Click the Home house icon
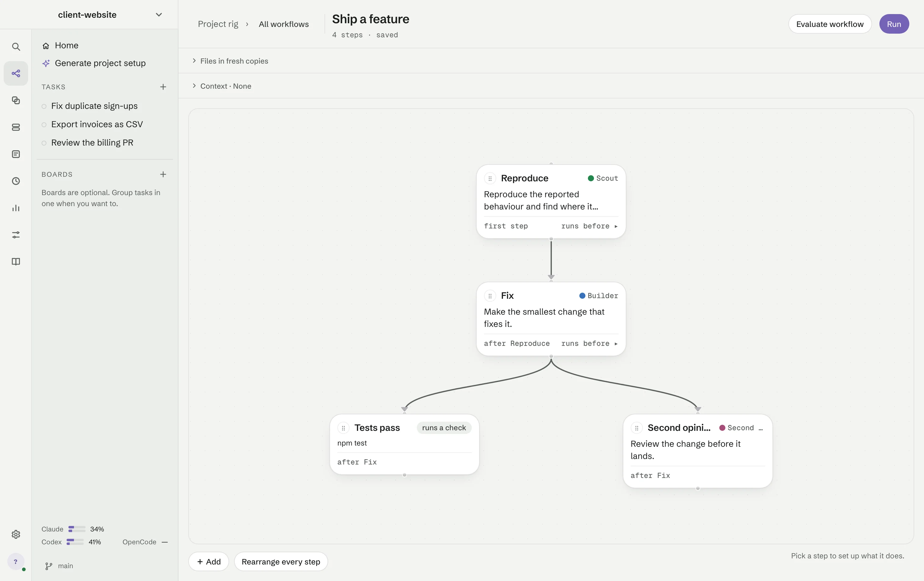 click(46, 46)
